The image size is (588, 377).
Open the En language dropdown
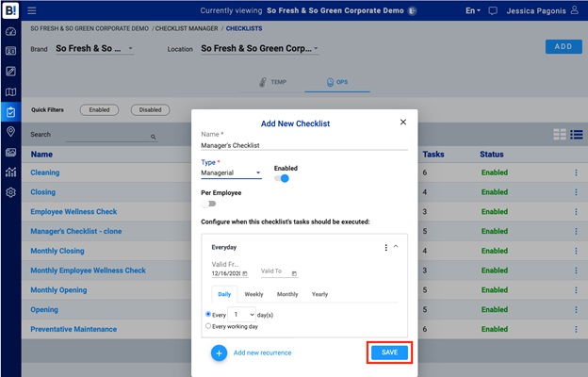tap(473, 10)
